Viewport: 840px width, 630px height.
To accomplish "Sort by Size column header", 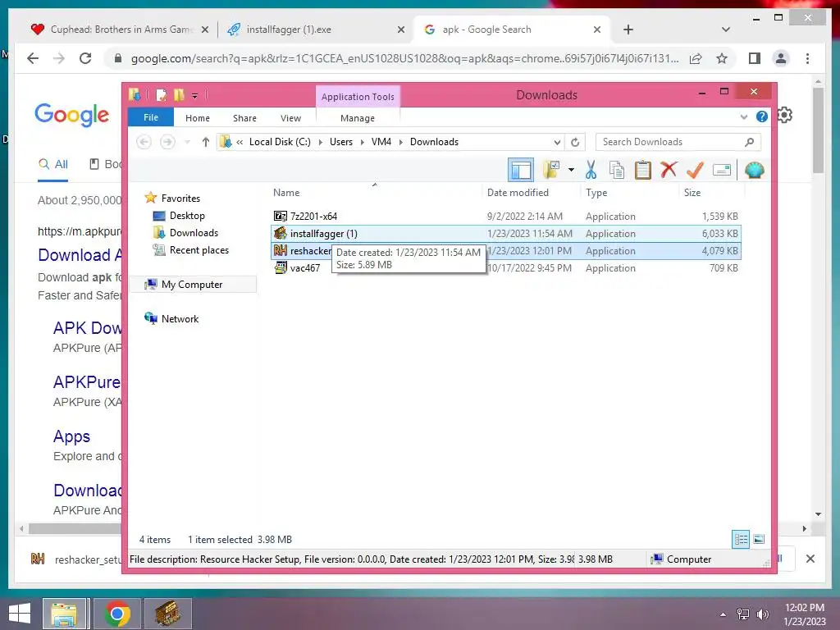I will [x=692, y=192].
